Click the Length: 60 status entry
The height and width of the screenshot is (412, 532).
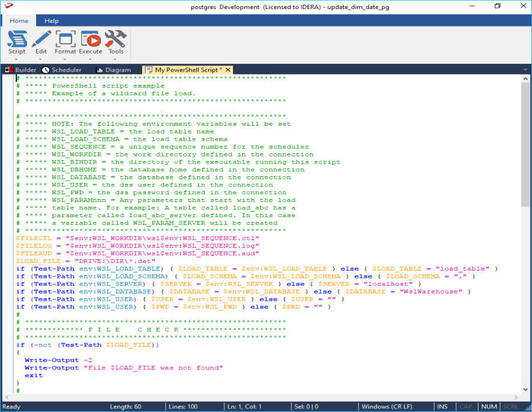pyautogui.click(x=126, y=407)
